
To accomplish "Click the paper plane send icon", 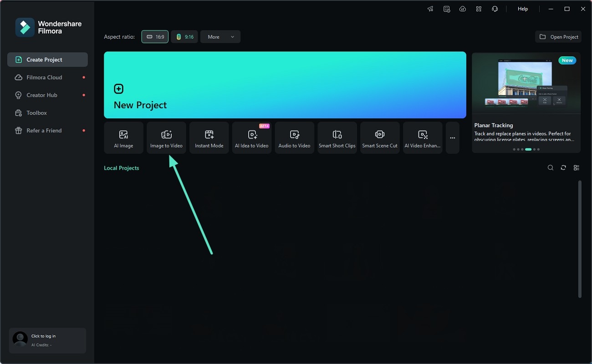I will pos(430,9).
